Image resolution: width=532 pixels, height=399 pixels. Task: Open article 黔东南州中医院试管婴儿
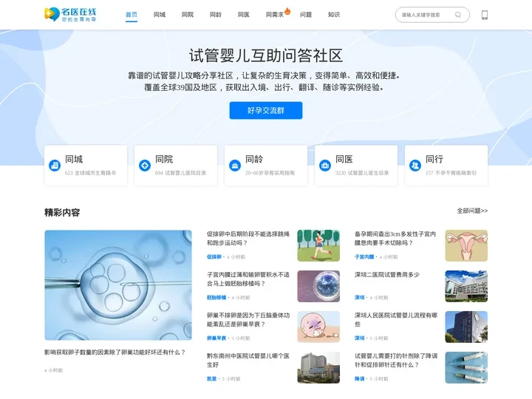pos(248,361)
